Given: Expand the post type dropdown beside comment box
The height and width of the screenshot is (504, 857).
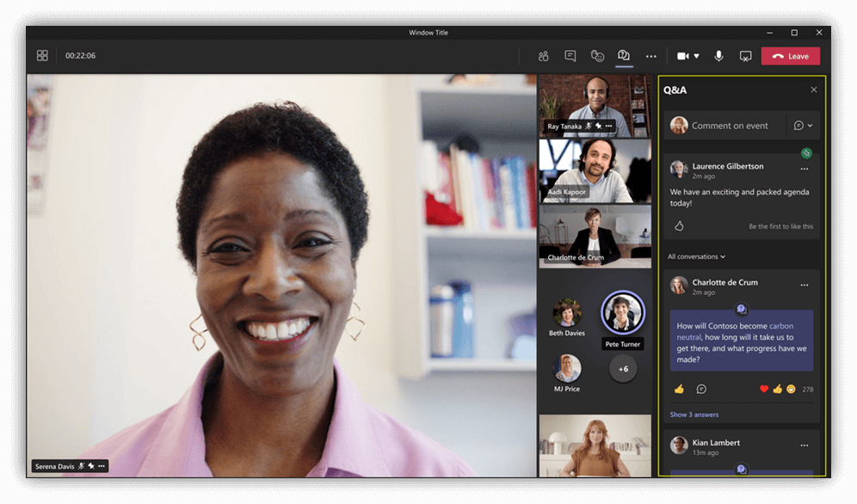Looking at the screenshot, I should pos(803,126).
